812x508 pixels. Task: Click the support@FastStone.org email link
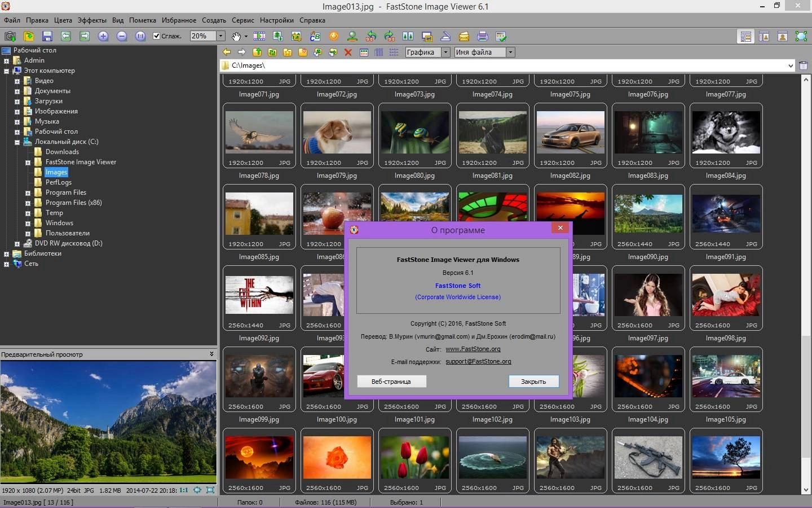(478, 362)
